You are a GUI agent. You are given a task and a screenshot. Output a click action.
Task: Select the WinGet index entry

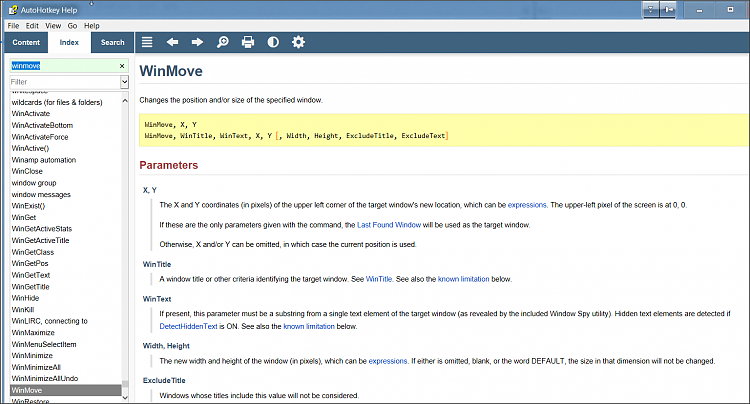[x=23, y=218]
